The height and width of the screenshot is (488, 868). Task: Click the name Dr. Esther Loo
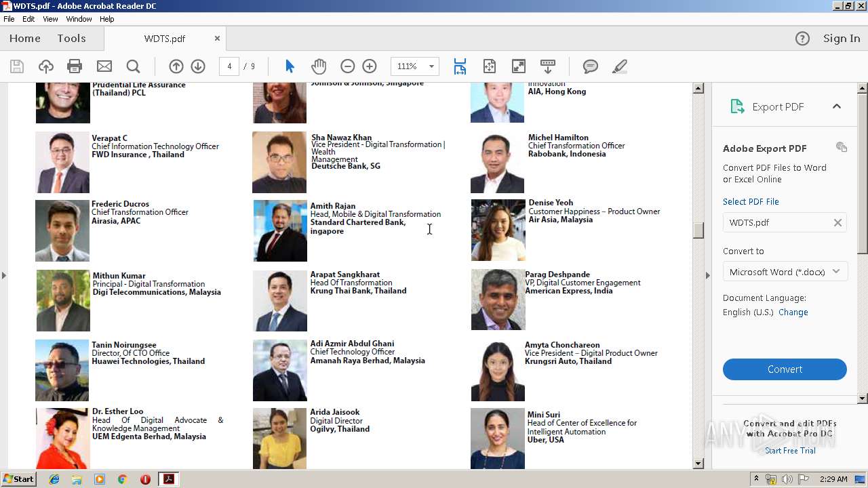(118, 411)
